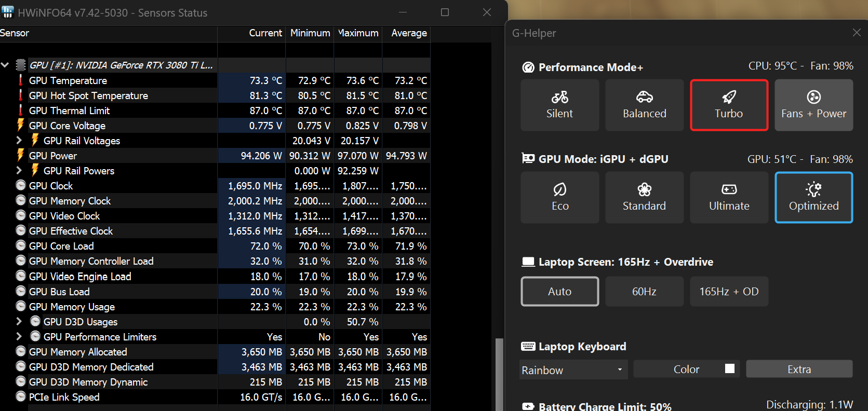Switch GPU mode to Standard
The height and width of the screenshot is (411, 868).
point(644,197)
